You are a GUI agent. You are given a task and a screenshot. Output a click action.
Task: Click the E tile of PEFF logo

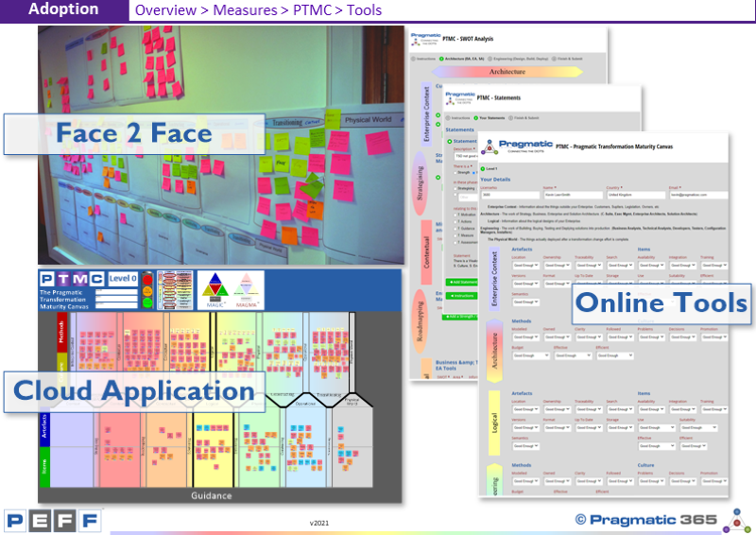click(40, 521)
